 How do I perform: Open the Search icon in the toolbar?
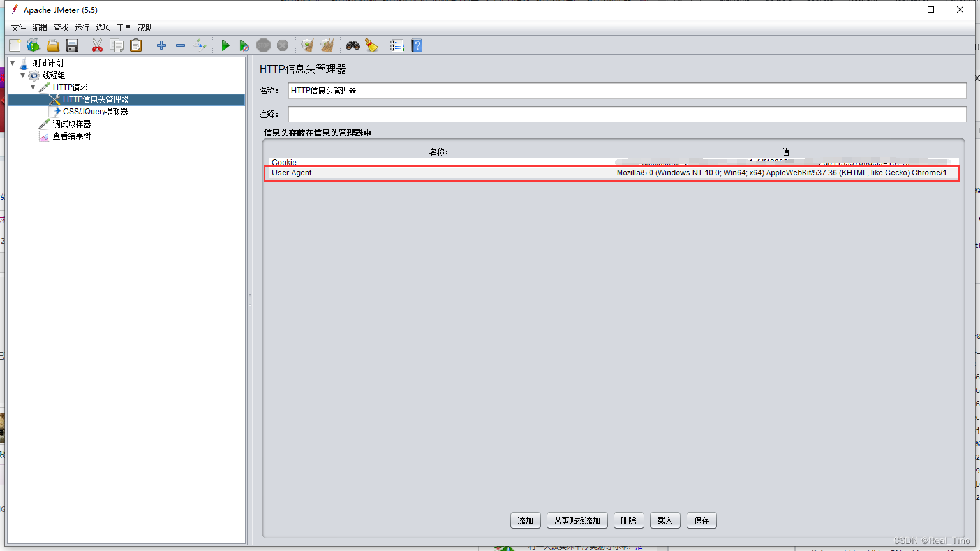352,45
